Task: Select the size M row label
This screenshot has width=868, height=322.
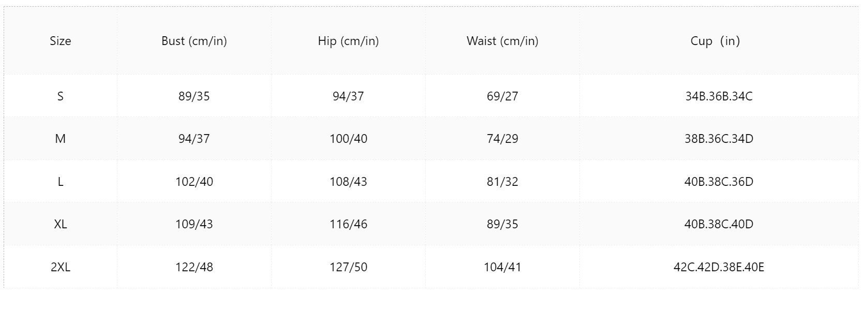Action: pos(61,139)
